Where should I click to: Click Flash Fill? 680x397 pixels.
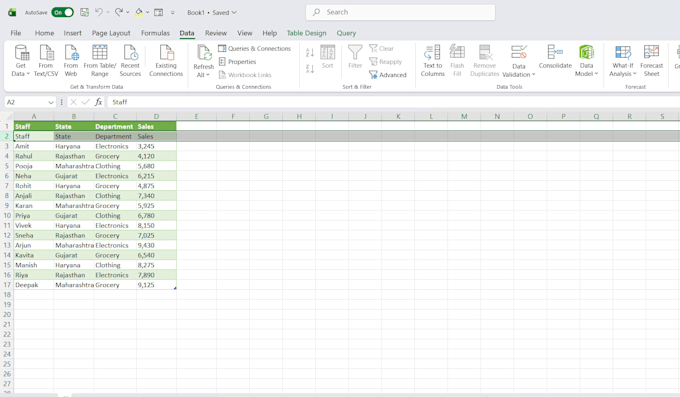(x=457, y=61)
